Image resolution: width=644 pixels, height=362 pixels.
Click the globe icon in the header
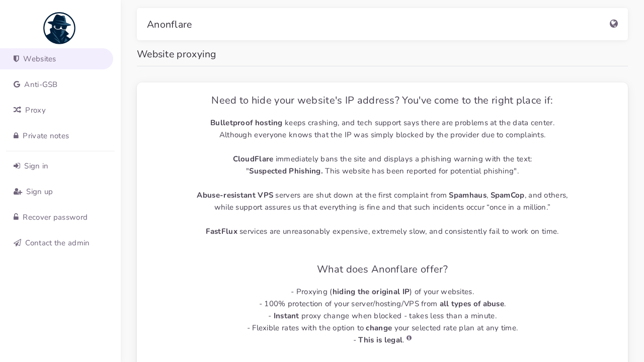pos(613,24)
